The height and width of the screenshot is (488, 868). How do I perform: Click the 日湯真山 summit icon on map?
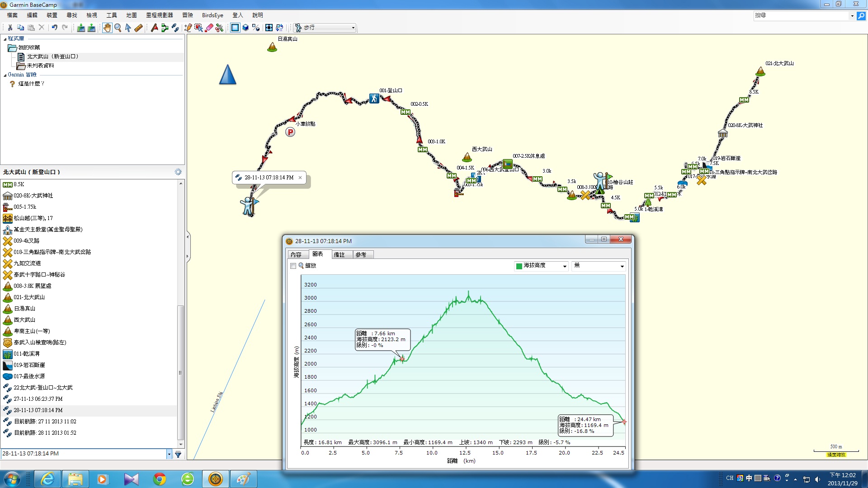tap(272, 47)
